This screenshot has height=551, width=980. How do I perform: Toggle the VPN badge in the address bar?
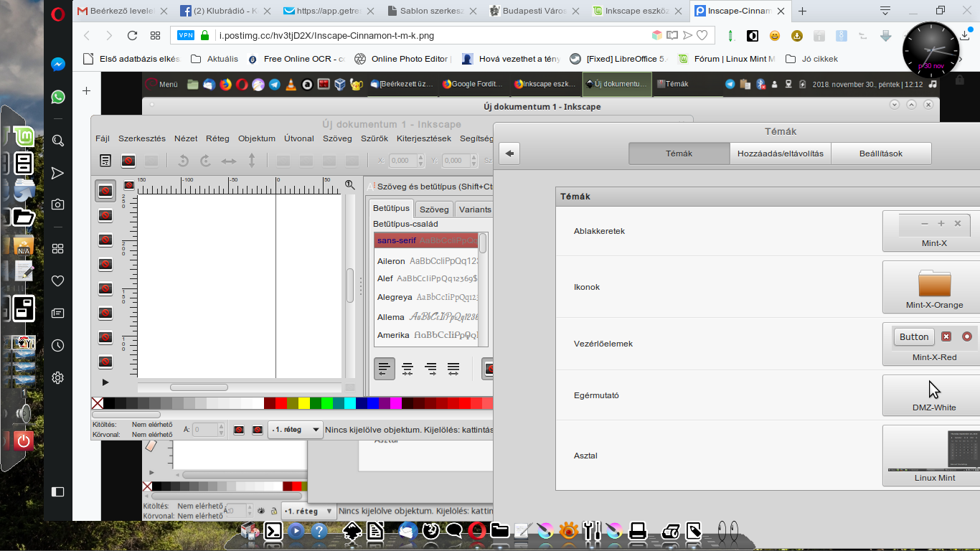186,35
